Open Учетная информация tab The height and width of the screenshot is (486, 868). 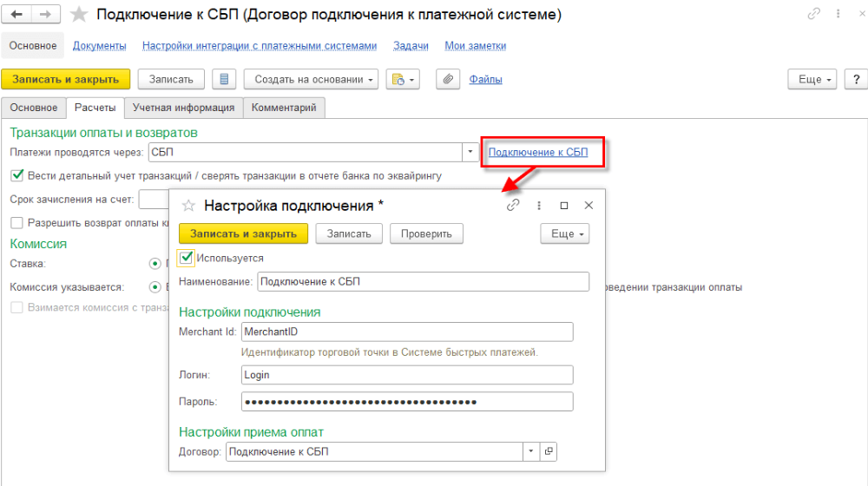click(x=184, y=108)
